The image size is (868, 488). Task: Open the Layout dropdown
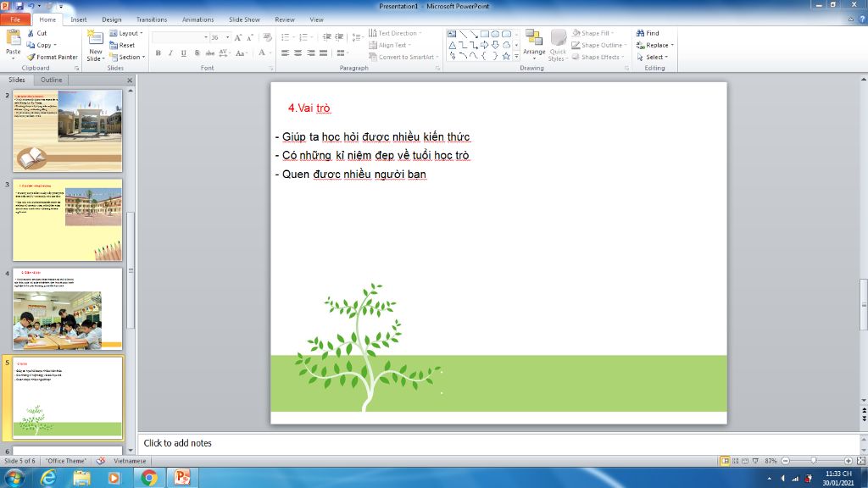tap(126, 33)
